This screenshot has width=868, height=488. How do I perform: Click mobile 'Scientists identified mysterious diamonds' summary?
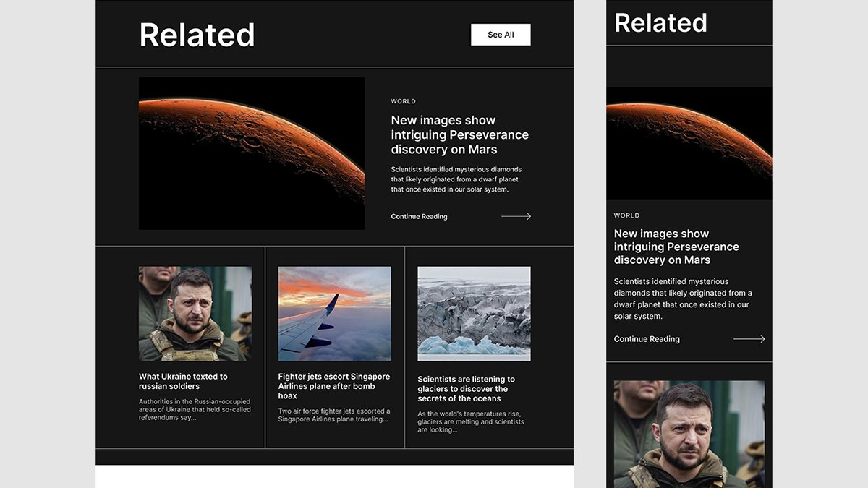coord(683,299)
